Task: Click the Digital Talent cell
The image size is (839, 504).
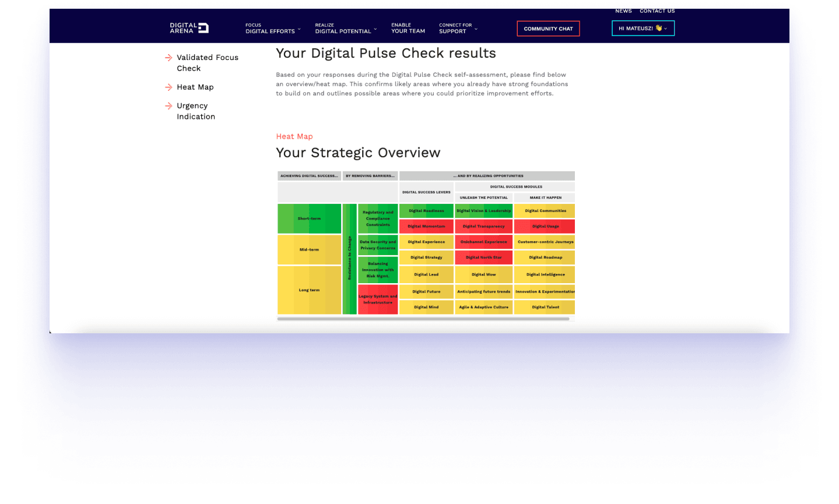Action: [545, 307]
